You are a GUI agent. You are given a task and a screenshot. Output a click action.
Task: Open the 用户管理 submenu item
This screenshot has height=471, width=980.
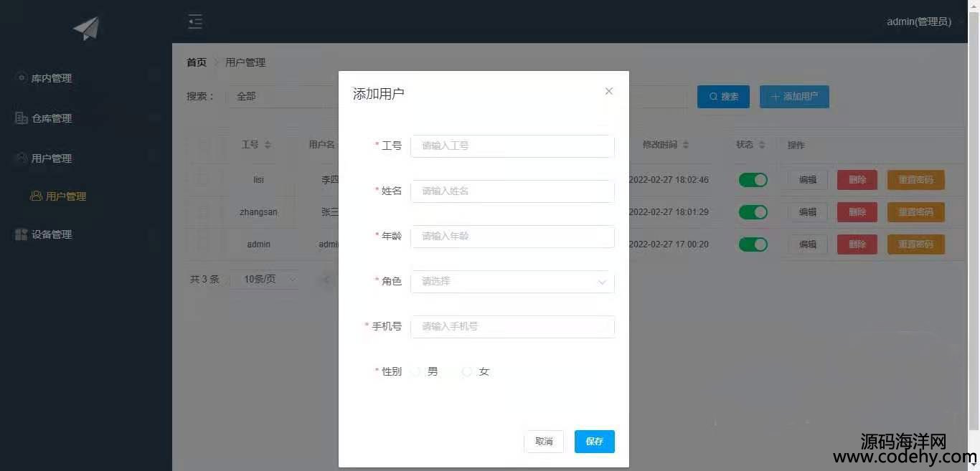point(86,196)
